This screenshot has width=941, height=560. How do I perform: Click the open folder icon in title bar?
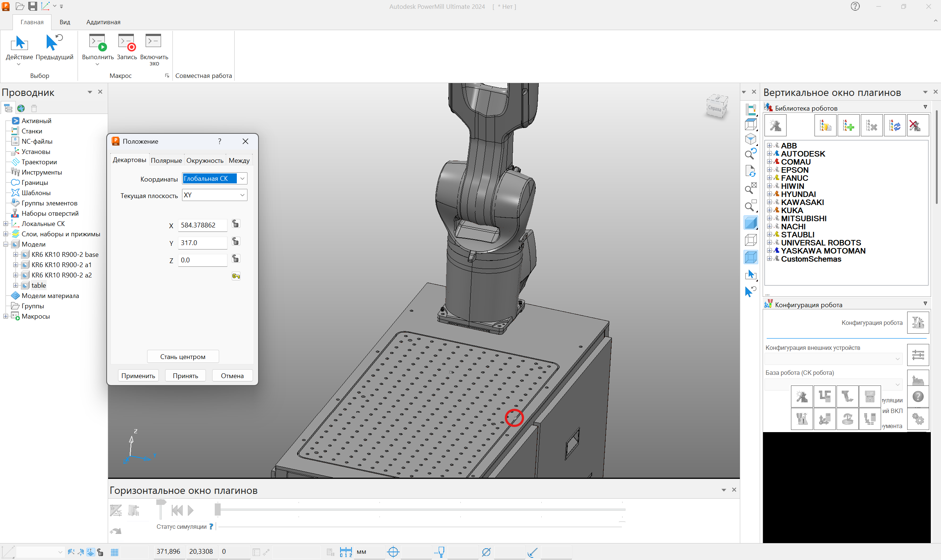[x=20, y=6]
